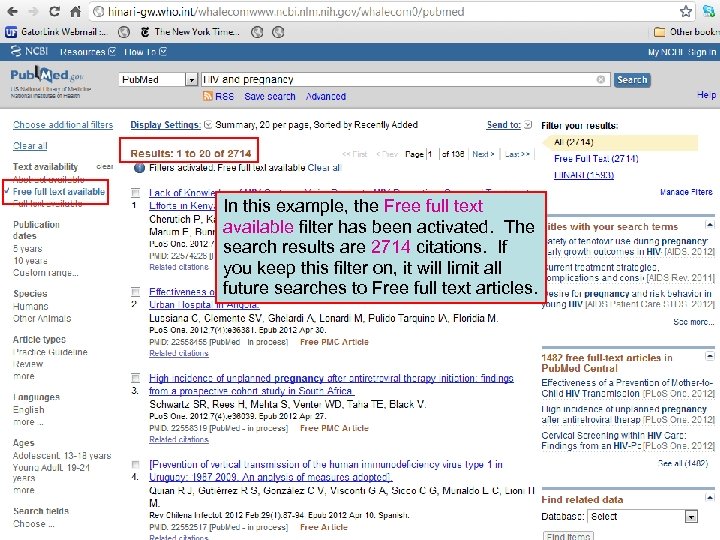
Task: Filter ages Adolescent 13-18 years
Action: click(x=62, y=456)
